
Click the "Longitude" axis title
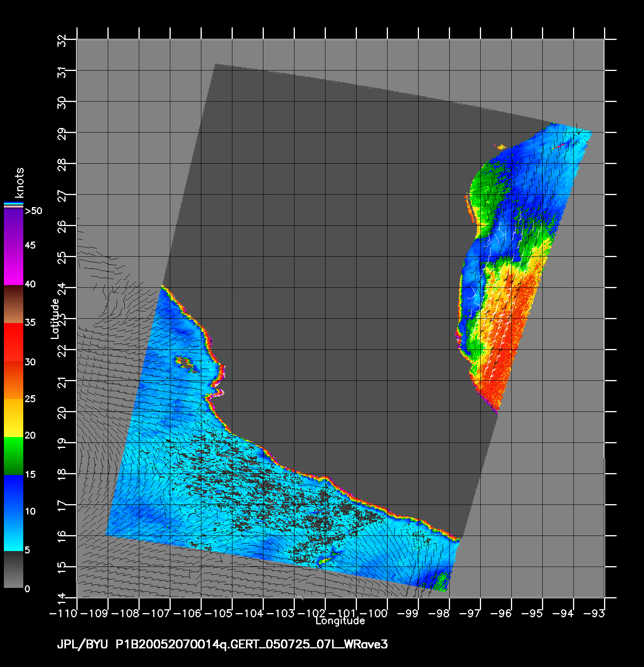340,621
